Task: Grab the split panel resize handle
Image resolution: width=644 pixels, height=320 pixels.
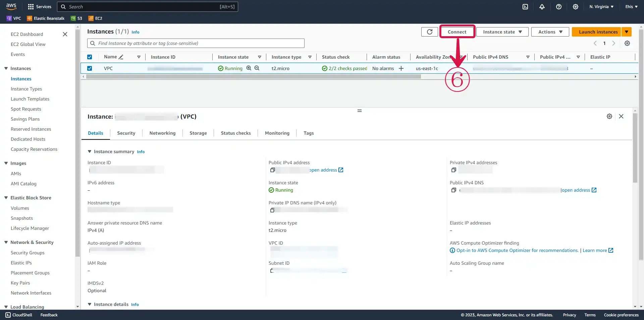Action: (360, 111)
